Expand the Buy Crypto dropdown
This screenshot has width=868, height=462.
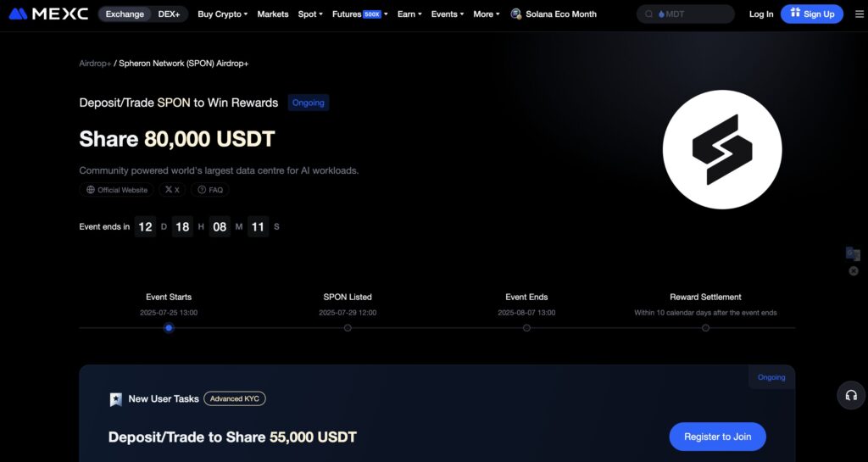click(x=223, y=14)
